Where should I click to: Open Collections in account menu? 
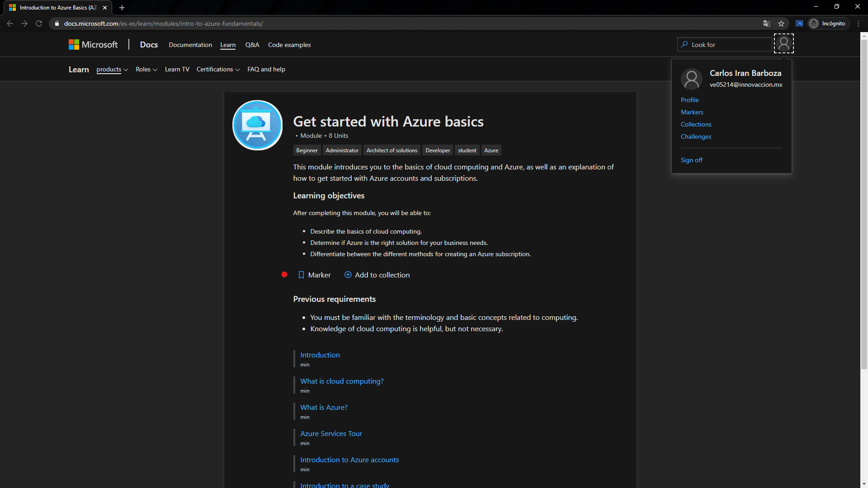(696, 124)
